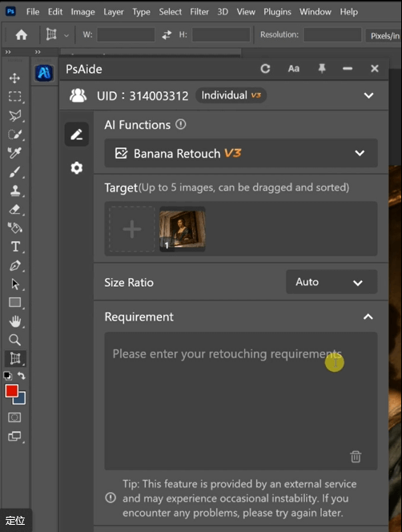
Task: Select the Quick Selection tool
Action: click(14, 135)
